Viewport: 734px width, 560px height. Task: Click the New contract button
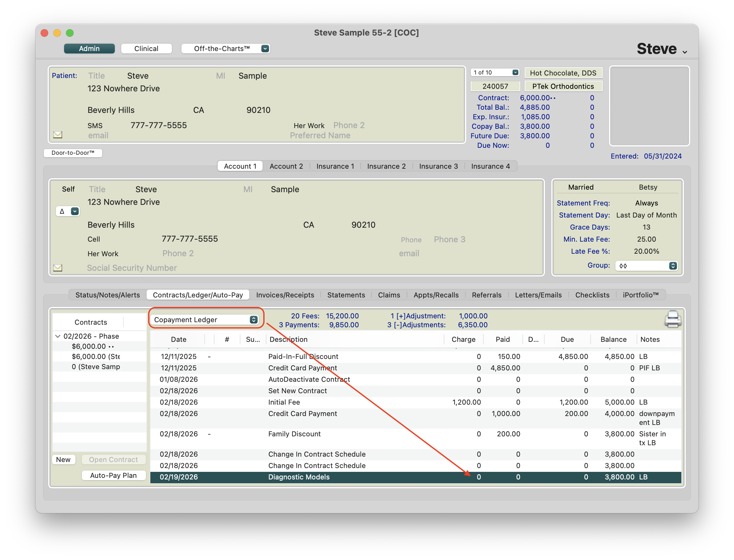(x=63, y=459)
